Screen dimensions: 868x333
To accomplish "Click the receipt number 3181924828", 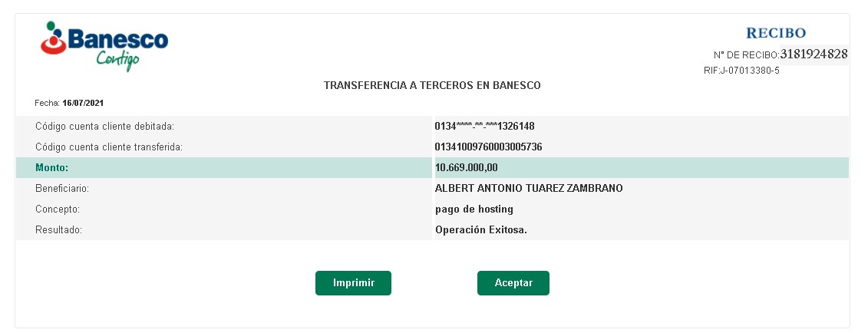I will point(814,54).
